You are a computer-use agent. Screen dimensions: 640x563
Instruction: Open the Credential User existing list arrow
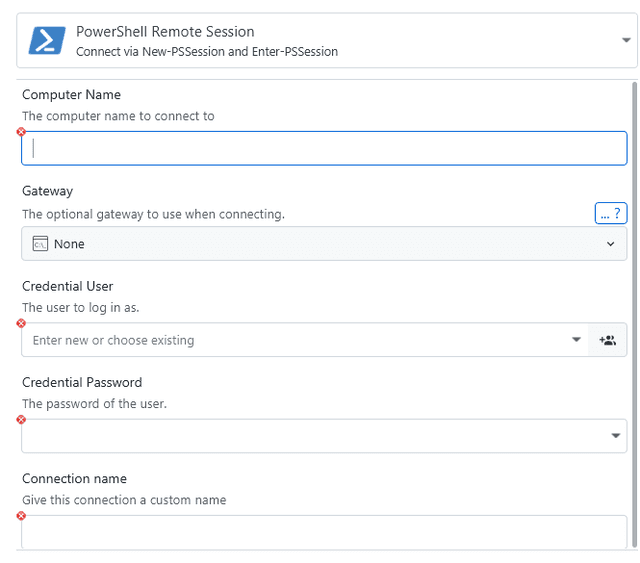point(576,340)
